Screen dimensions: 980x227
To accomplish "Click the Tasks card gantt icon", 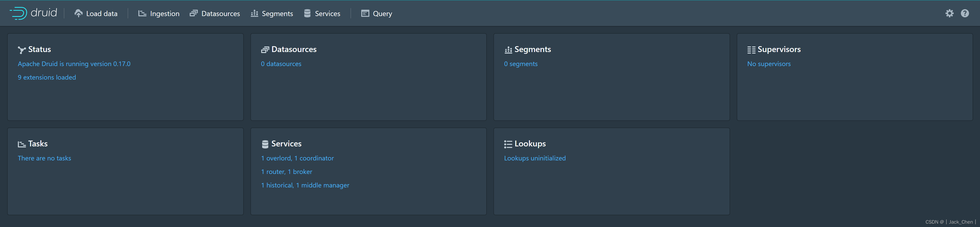I will (x=22, y=144).
